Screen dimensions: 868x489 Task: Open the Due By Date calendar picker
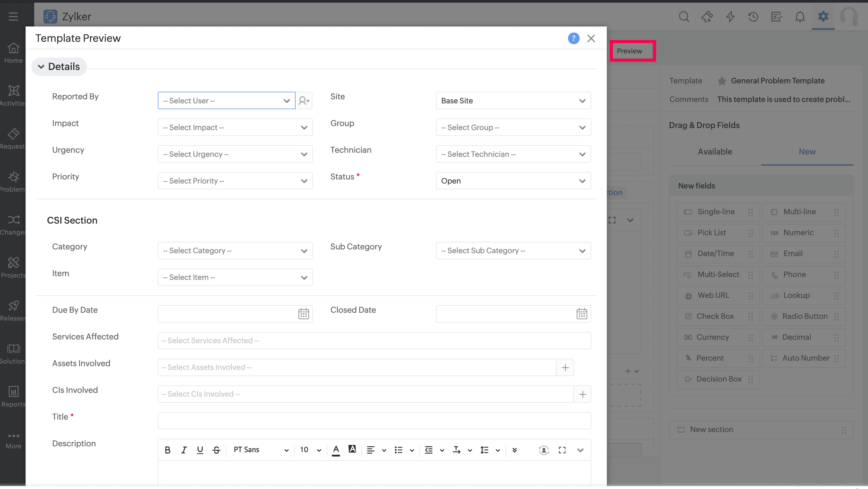(303, 314)
